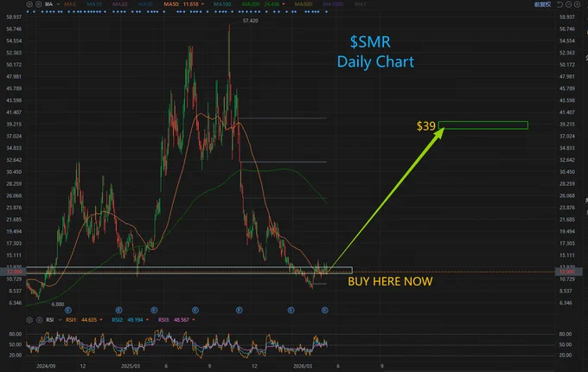Screen dimensions: 588x372
Task: Click the 6.880 low price label
Action: pos(58,305)
